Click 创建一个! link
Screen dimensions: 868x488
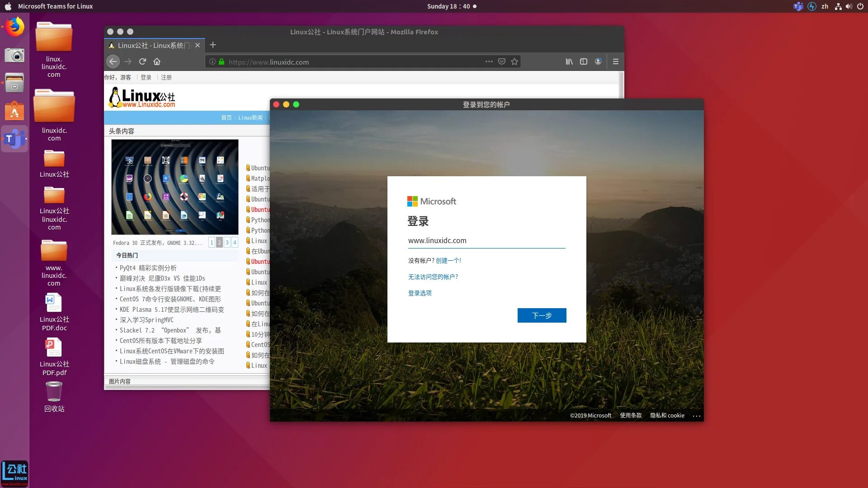(448, 260)
